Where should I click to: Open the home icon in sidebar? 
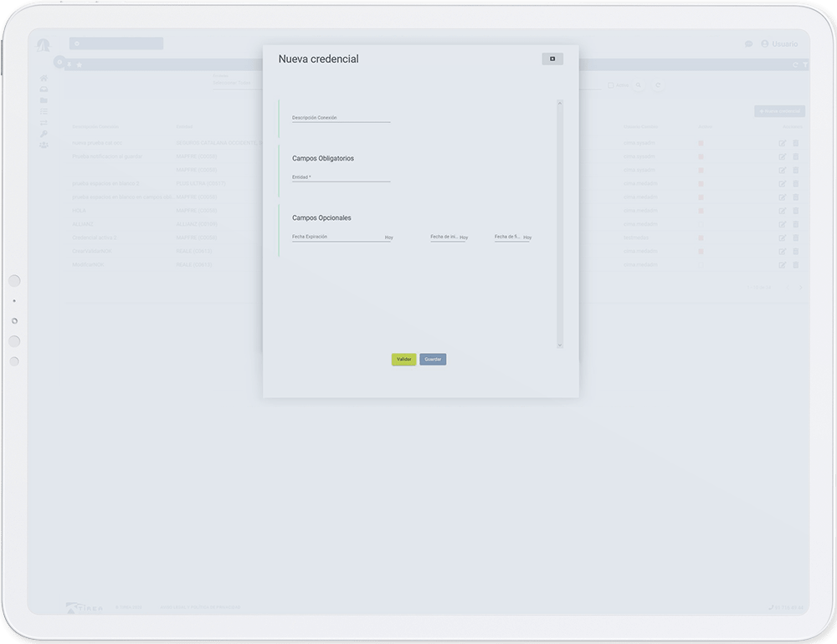(x=44, y=78)
